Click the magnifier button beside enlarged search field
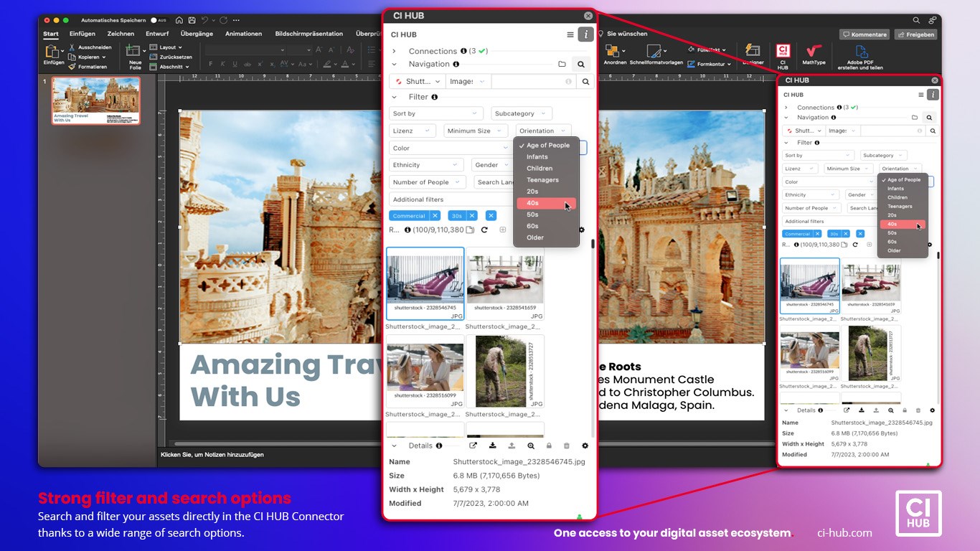980x551 pixels. click(585, 82)
